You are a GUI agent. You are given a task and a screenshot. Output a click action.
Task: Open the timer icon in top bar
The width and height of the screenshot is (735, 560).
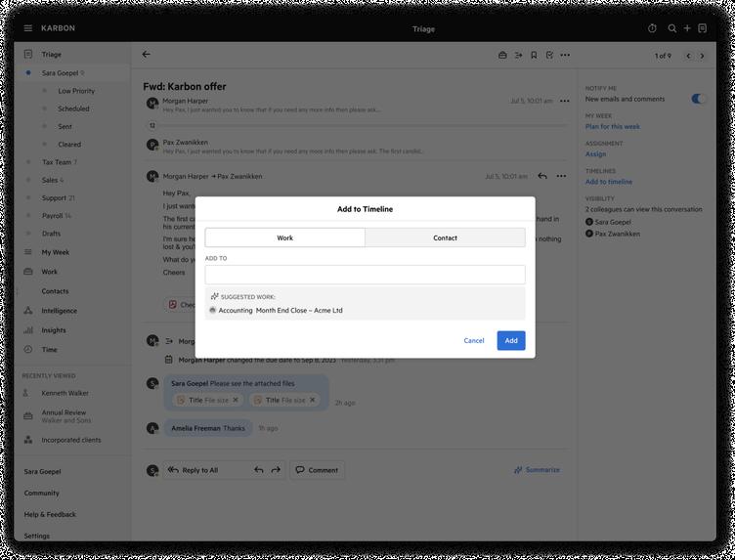(652, 28)
